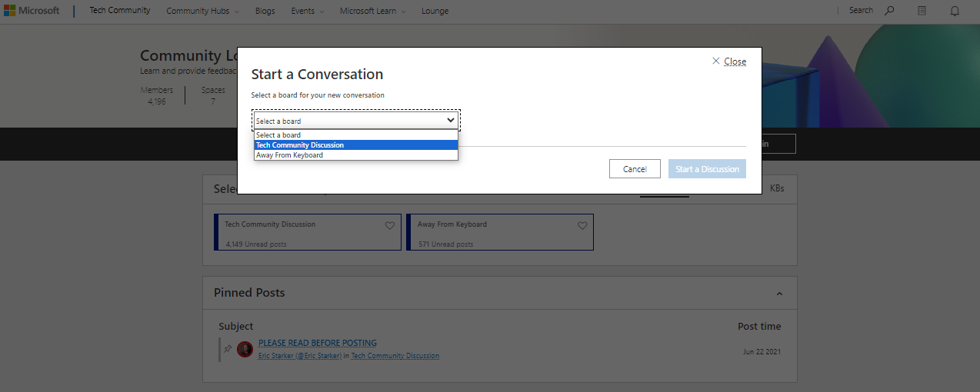Click the 571 Unread posts text
The width and height of the screenshot is (980, 392).
[446, 244]
